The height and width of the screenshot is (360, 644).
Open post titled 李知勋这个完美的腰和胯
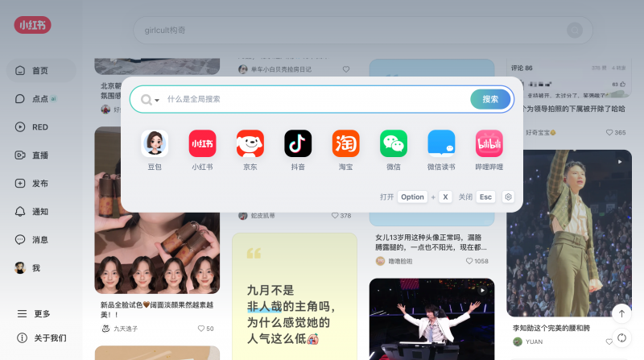(551, 328)
